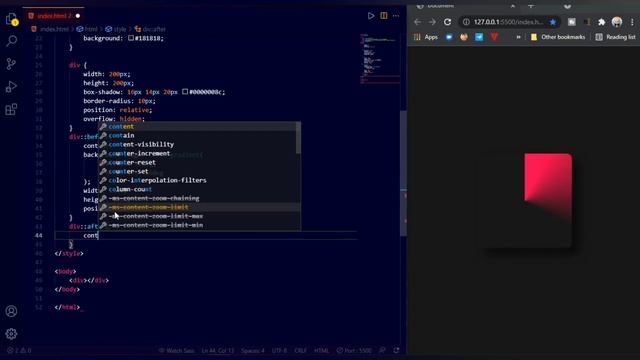Change encoding via UTF-8 status item
This screenshot has height=360, width=640.
(280, 351)
